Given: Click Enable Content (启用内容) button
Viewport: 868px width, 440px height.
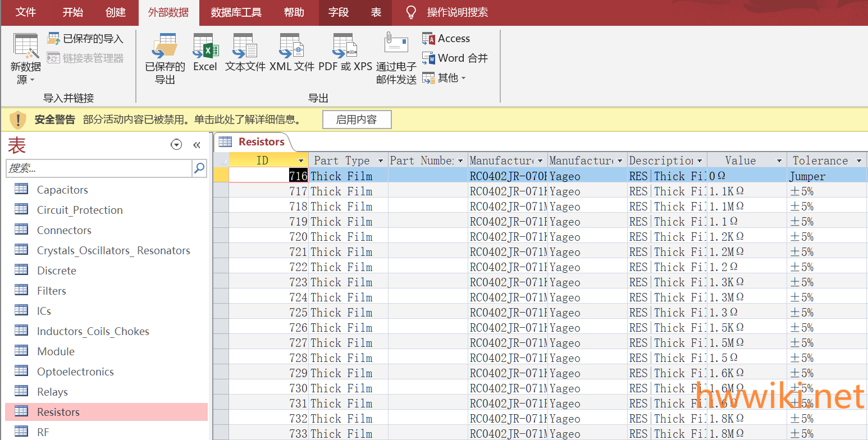Looking at the screenshot, I should 357,120.
